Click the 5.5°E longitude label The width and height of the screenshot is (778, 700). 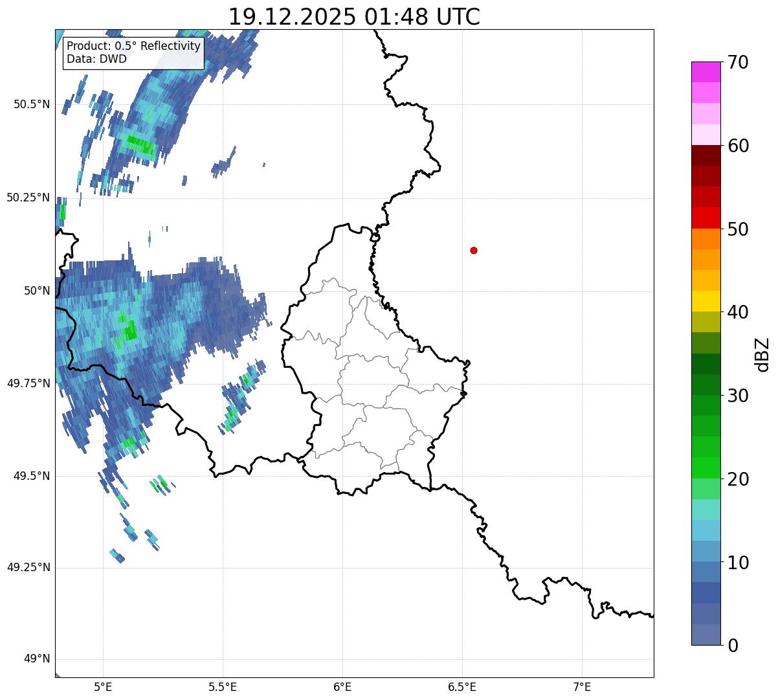click(x=223, y=687)
